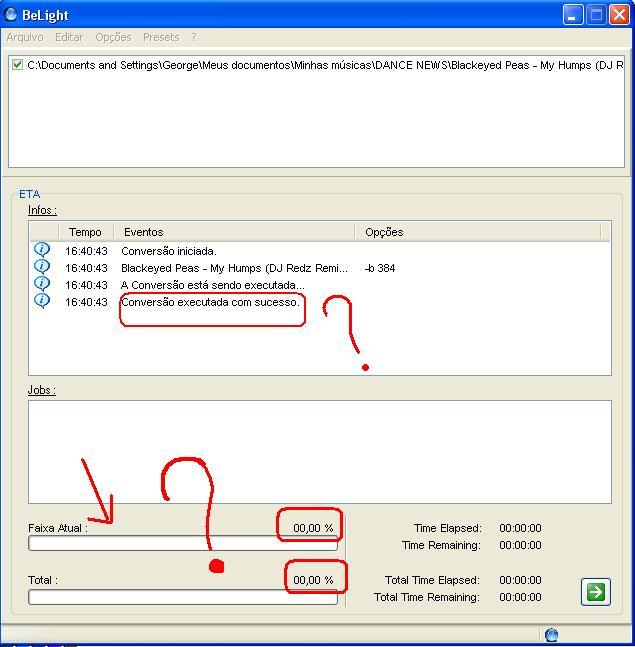Click the Total progress bar
635x647 pixels.
(x=183, y=597)
